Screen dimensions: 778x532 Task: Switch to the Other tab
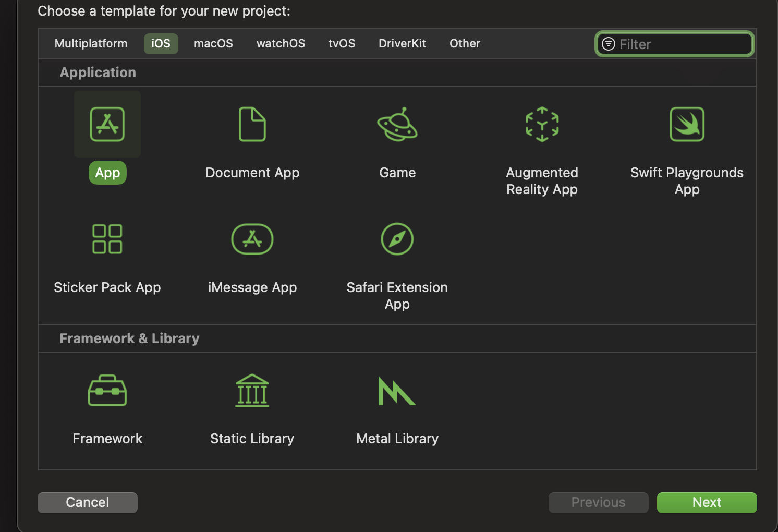point(465,43)
